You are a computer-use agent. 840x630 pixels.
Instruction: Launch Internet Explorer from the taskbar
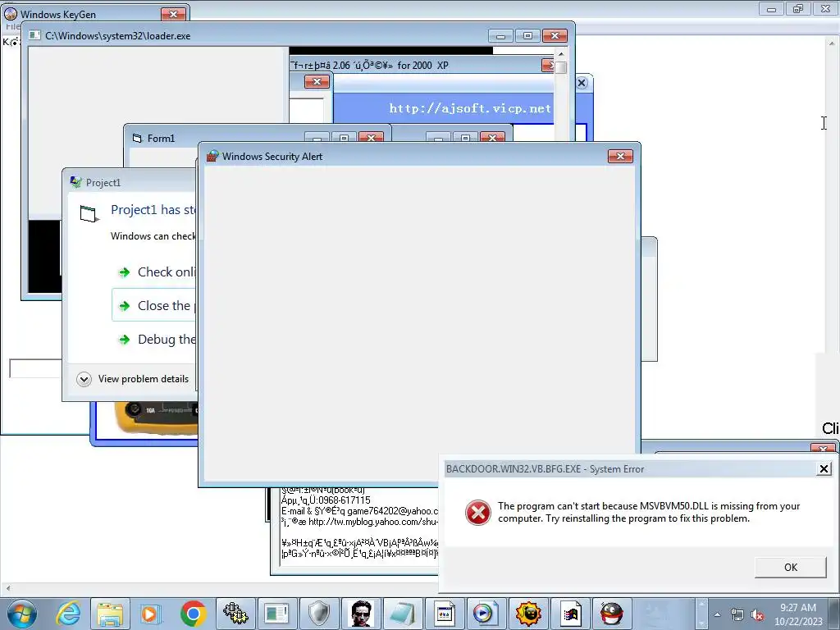tap(69, 614)
